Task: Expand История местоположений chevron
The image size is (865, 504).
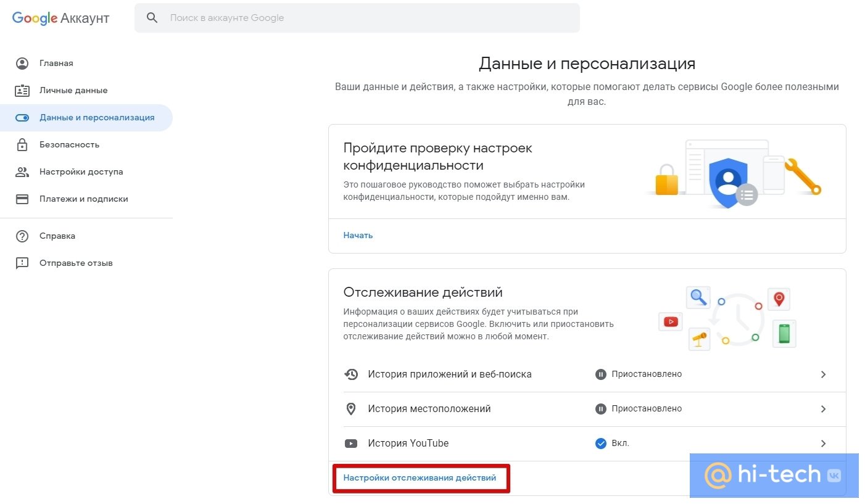Action: click(x=823, y=409)
